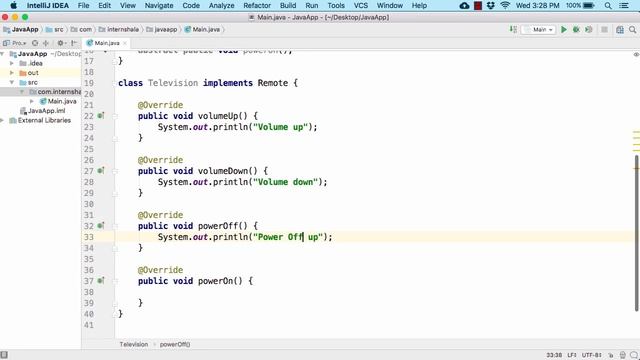
Task: Expand the .idea folder
Action: pyautogui.click(x=12, y=63)
